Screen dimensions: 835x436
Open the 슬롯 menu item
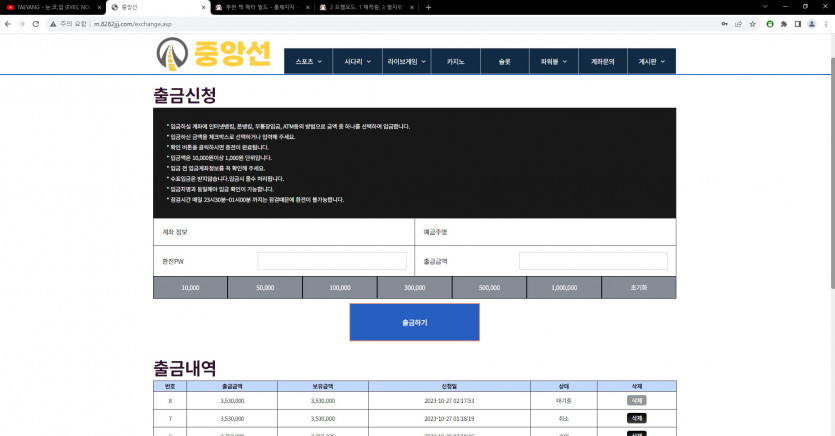(505, 61)
